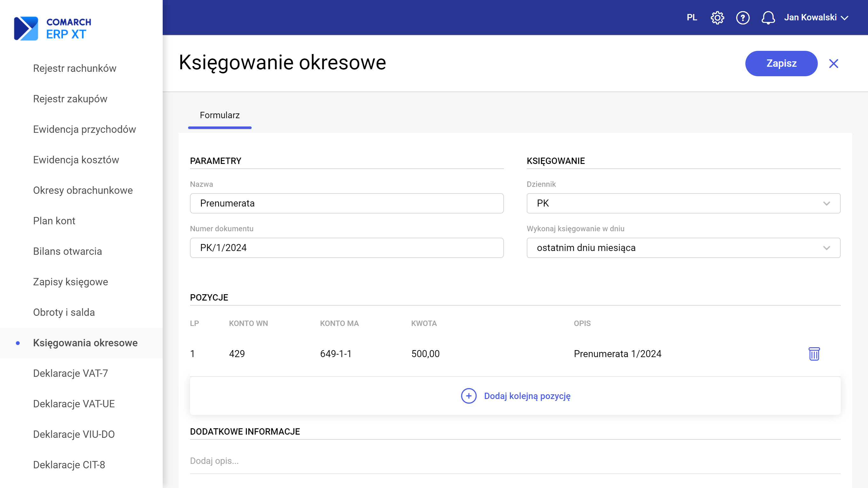Image resolution: width=868 pixels, height=488 pixels.
Task: Select the Formularz tab
Action: [x=220, y=115]
